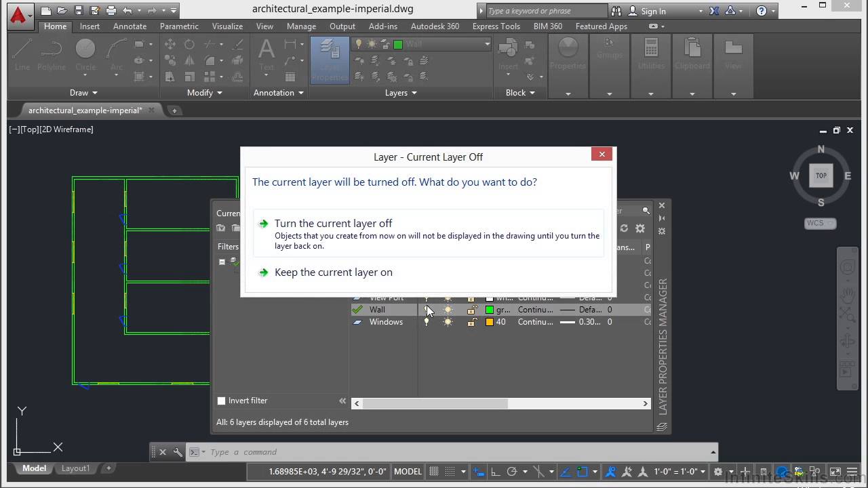Expand the Annotation panel dropdown

tap(278, 93)
